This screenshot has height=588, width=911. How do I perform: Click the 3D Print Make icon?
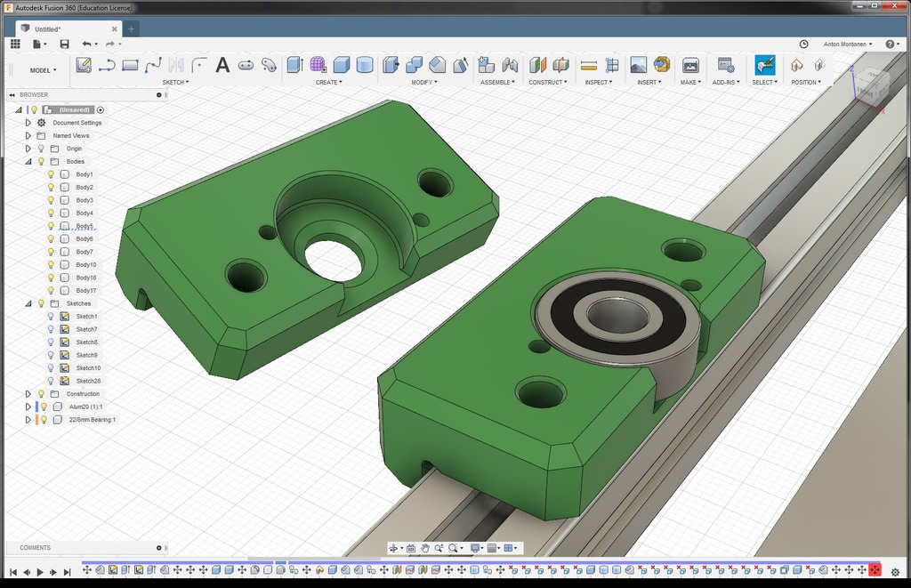coord(690,65)
